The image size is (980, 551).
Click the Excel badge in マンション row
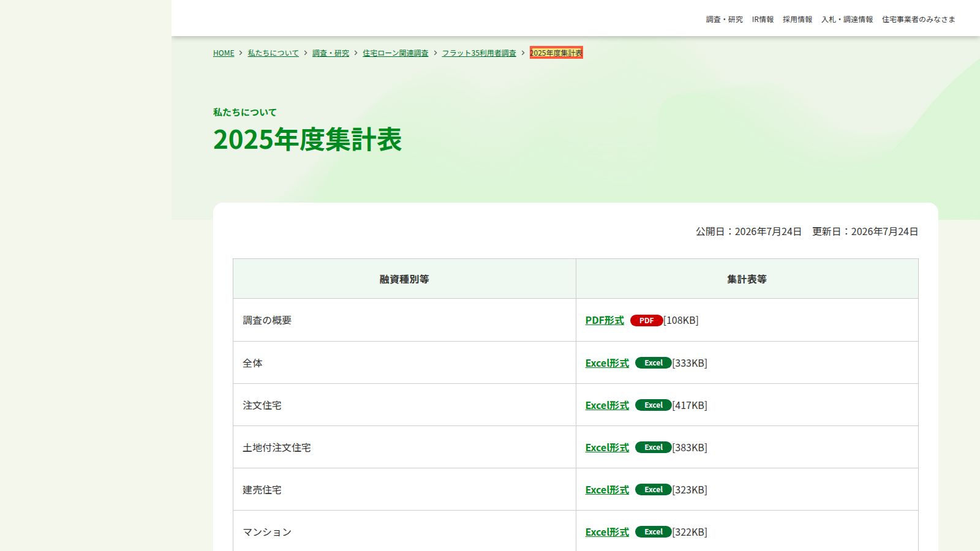(653, 532)
